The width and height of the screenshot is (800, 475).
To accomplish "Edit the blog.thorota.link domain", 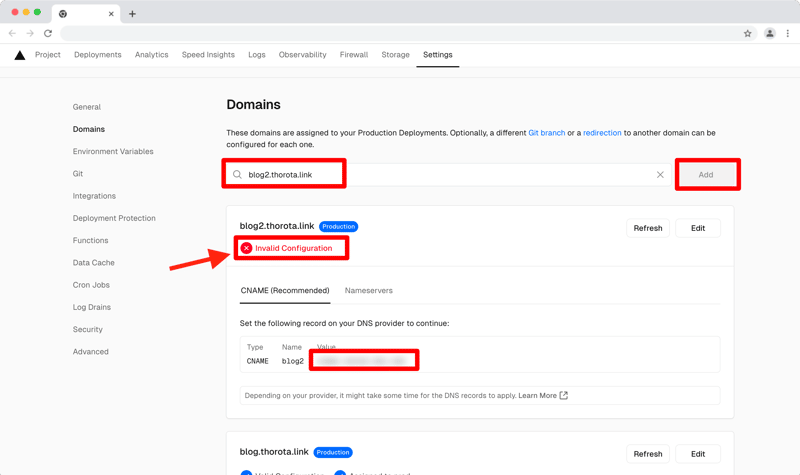I will tap(698, 454).
